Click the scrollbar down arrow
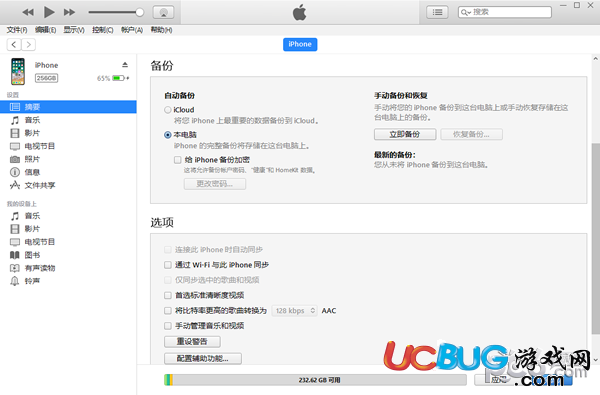600x395 pixels. click(595, 360)
